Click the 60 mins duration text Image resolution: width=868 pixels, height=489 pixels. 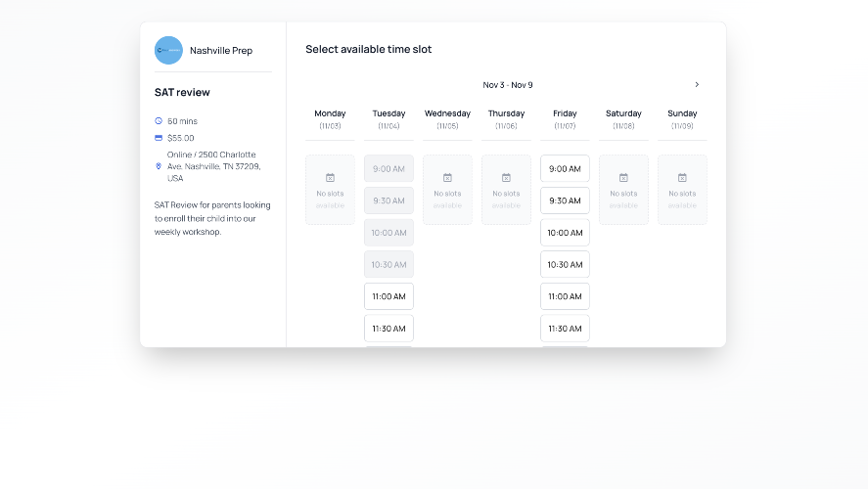(182, 121)
